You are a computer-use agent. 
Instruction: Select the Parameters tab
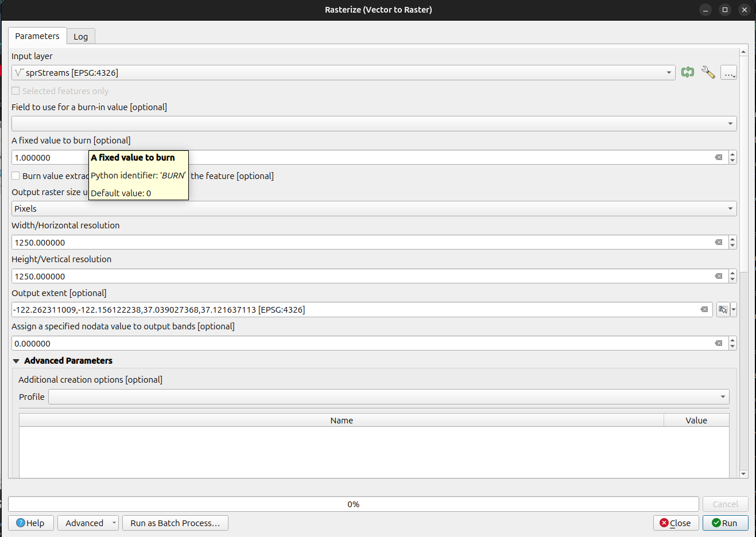point(37,36)
